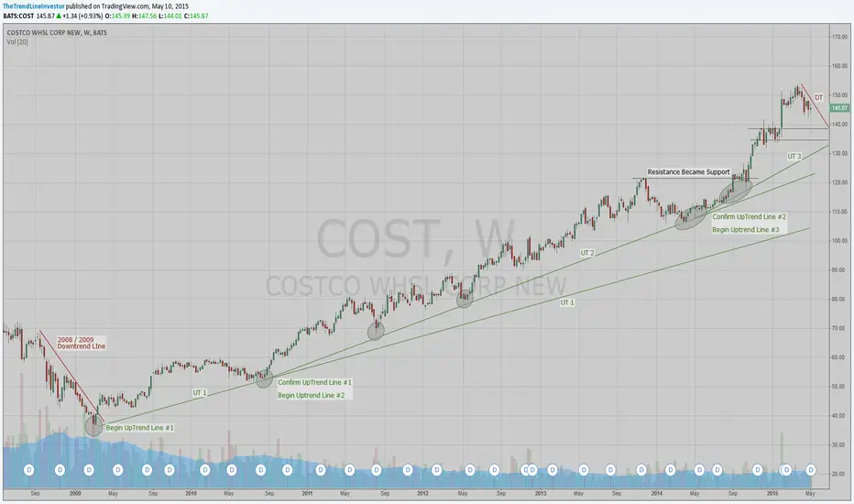Click the Begin Uptrend Line #2 annotation

point(311,396)
